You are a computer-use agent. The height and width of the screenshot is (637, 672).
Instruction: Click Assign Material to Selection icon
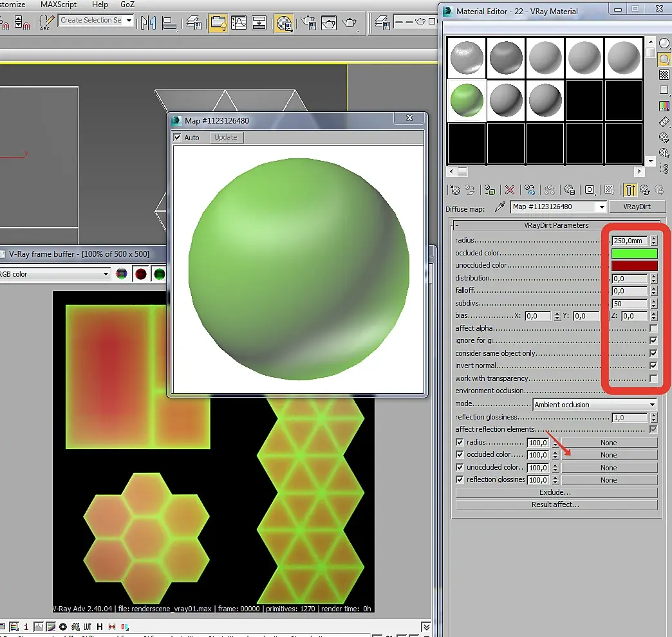point(490,190)
